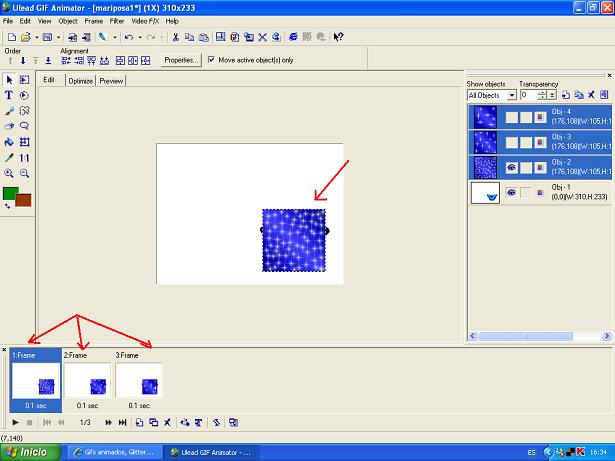Jump to last frame button
The width and height of the screenshot is (615, 461).
(x=122, y=423)
